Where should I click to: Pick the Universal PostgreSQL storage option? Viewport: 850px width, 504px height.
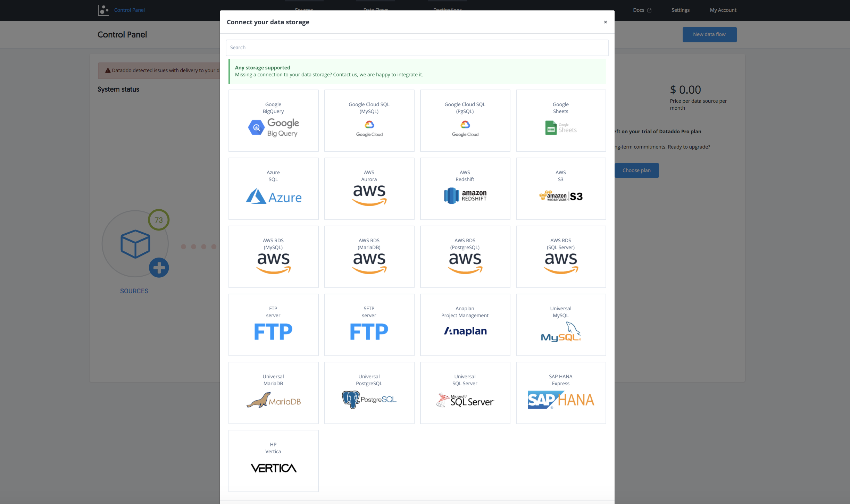tap(369, 393)
